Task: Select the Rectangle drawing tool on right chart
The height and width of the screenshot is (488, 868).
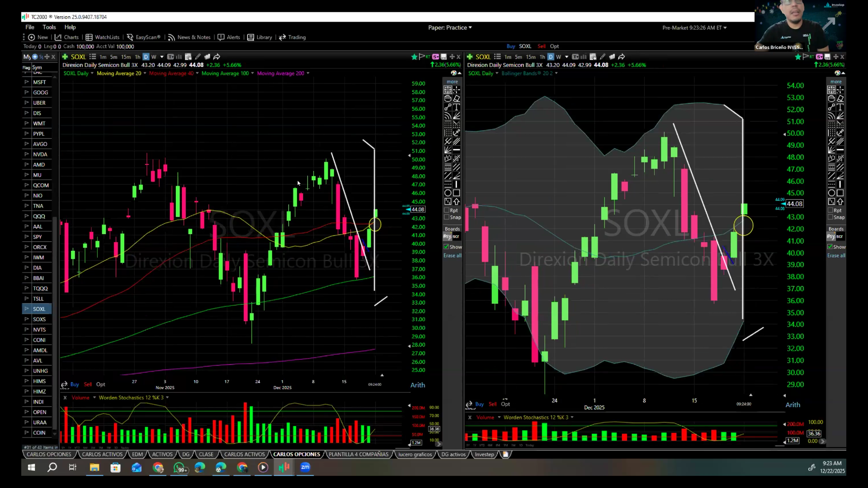Action: point(840,193)
